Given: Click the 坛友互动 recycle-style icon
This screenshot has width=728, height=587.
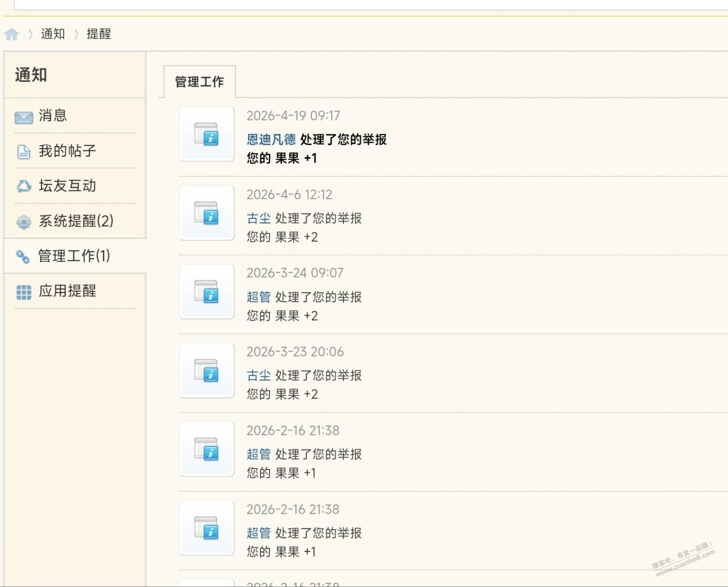Looking at the screenshot, I should click(23, 186).
